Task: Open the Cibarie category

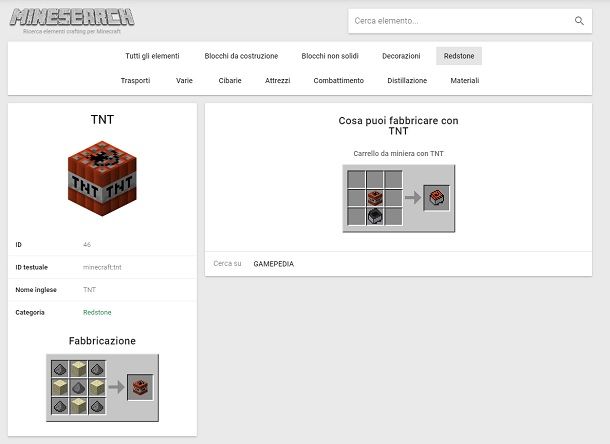Action: coord(230,81)
